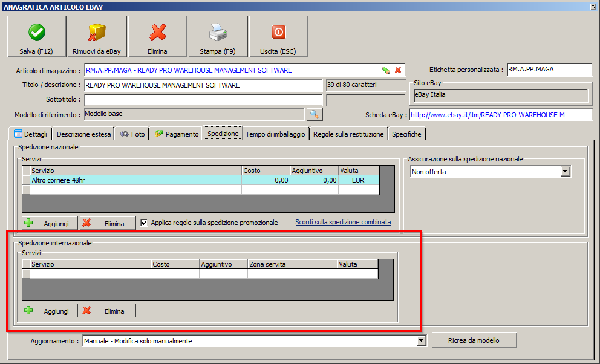Click the Salva (F12) green check button
600x364 pixels.
[36, 37]
